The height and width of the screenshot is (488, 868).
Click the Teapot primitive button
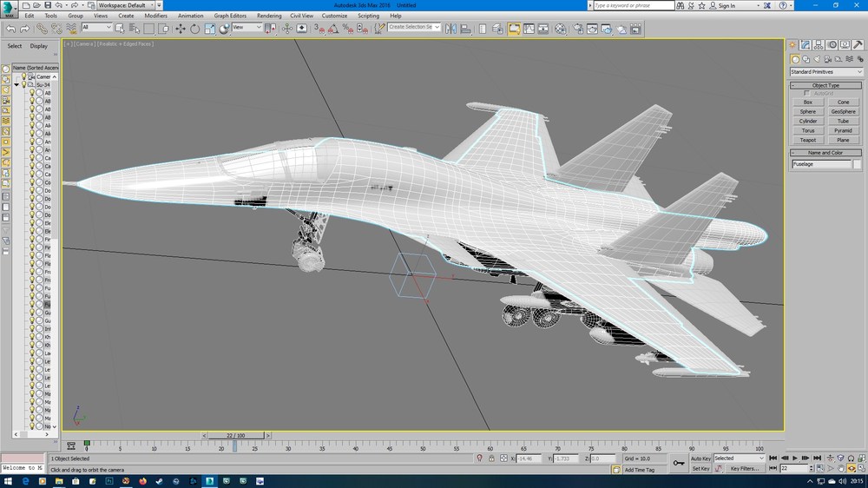[807, 140]
